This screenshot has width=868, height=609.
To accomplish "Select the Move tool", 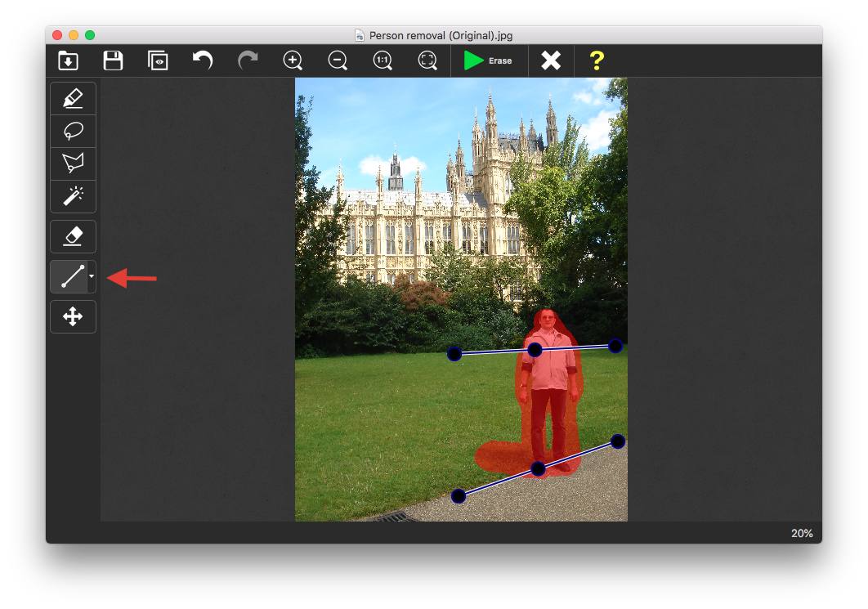I will tap(73, 316).
